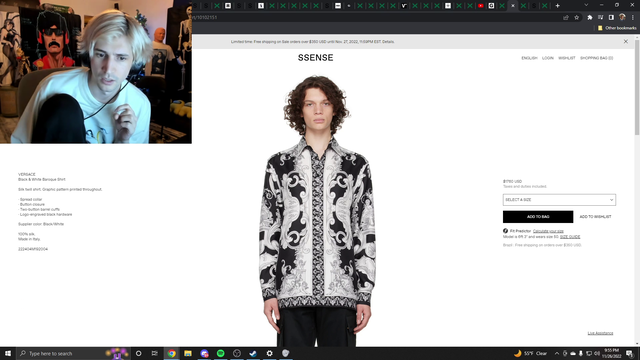The height and width of the screenshot is (360, 640).
Task: Open the media controls icon in toolbar
Action: [600, 18]
